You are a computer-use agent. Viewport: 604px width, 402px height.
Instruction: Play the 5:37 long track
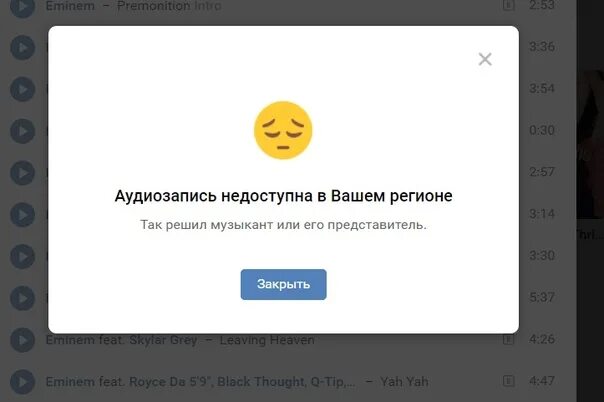22,298
